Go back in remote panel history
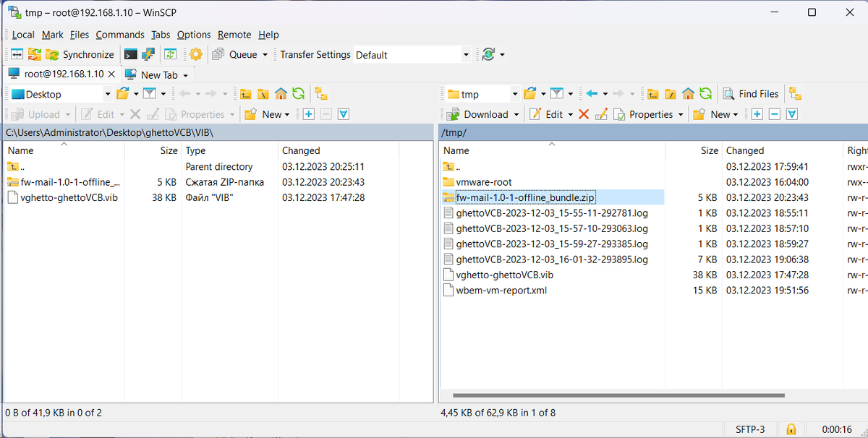This screenshot has height=438, width=868. tap(592, 94)
